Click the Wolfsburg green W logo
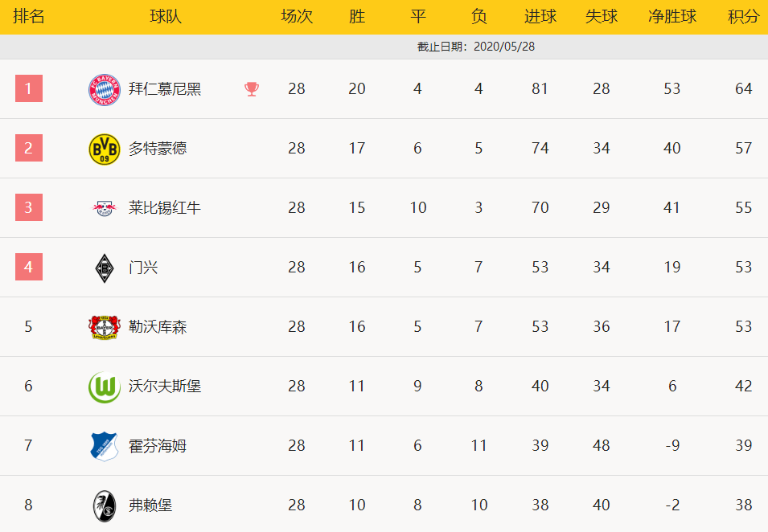Screen dimensions: 768x532 coord(105,387)
